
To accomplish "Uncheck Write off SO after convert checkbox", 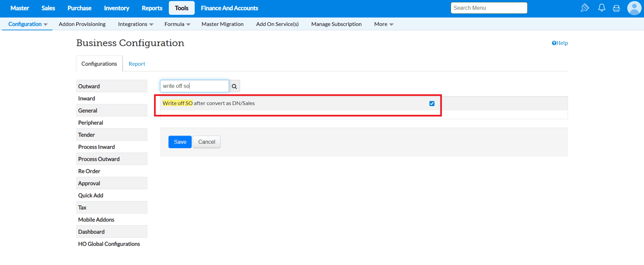I will 432,104.
